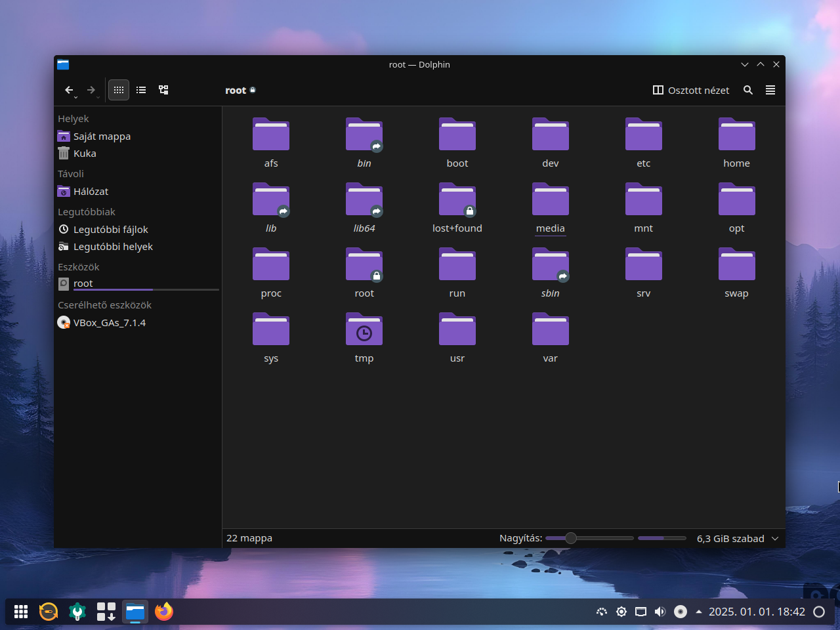Select the opt folder icon
This screenshot has height=630, width=840.
[737, 199]
